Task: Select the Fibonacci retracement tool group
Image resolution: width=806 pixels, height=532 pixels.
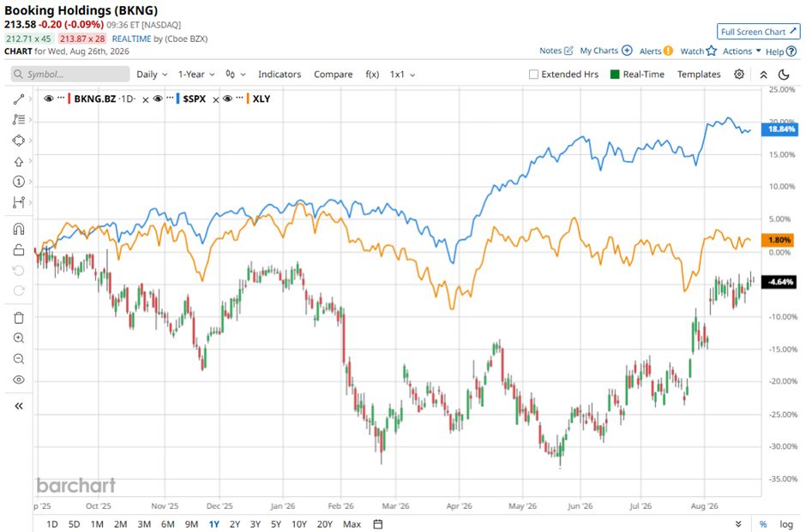Action: pyautogui.click(x=19, y=120)
